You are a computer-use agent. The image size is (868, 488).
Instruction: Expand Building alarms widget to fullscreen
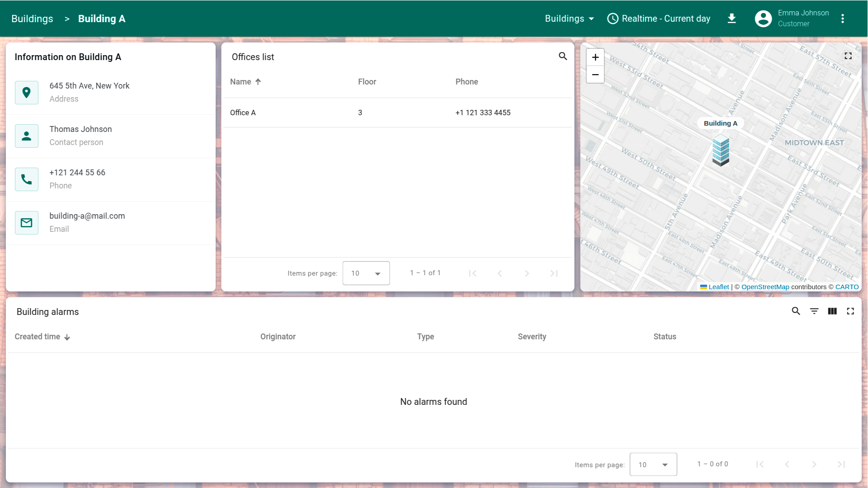[850, 311]
